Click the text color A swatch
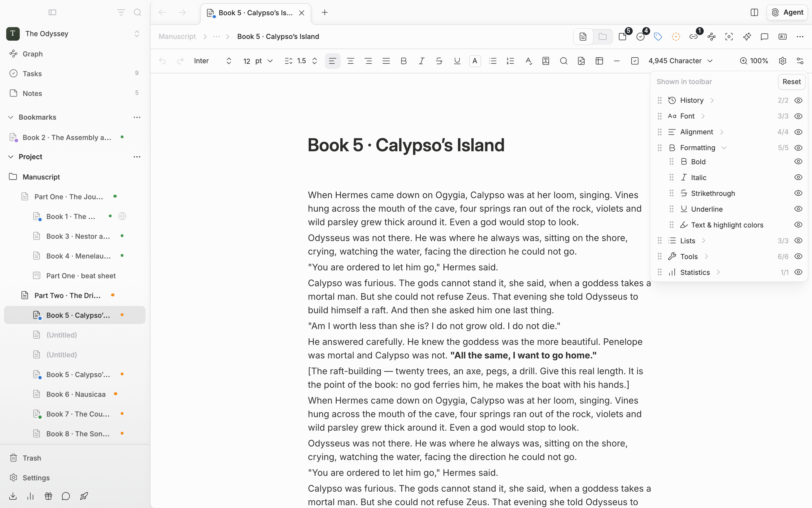The width and height of the screenshot is (812, 508). click(x=475, y=61)
